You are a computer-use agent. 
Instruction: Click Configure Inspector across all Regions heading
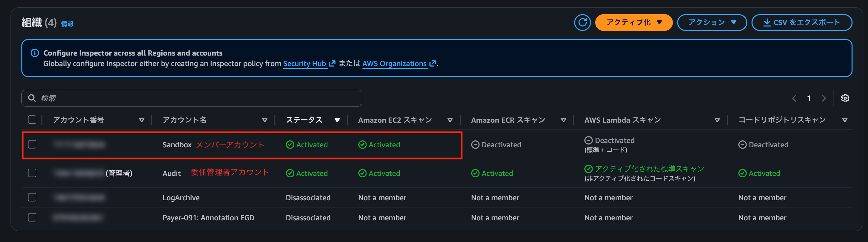[x=133, y=53]
